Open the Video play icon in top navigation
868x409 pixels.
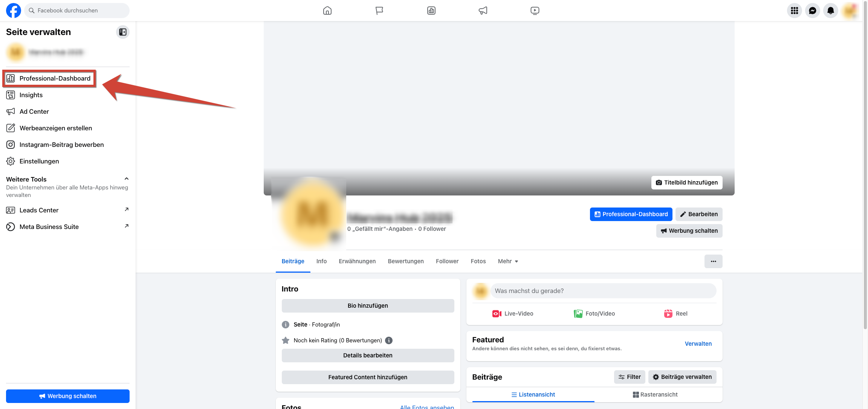[x=535, y=11]
